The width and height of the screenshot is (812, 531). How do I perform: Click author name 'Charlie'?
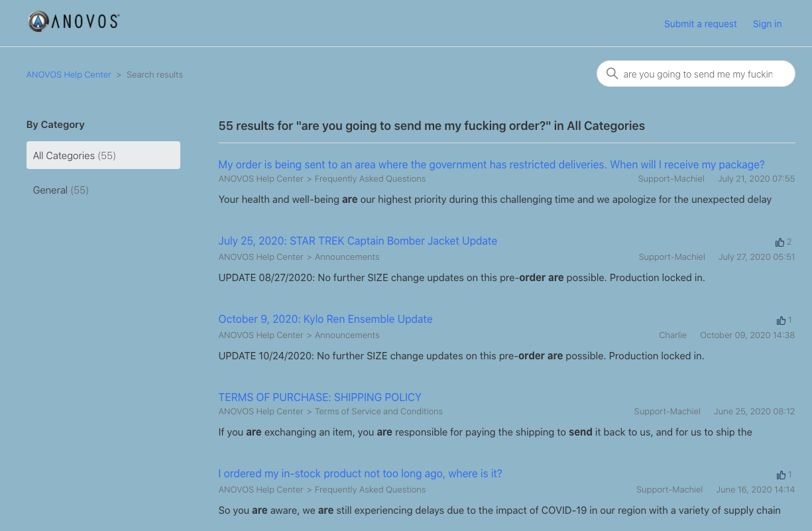673,335
